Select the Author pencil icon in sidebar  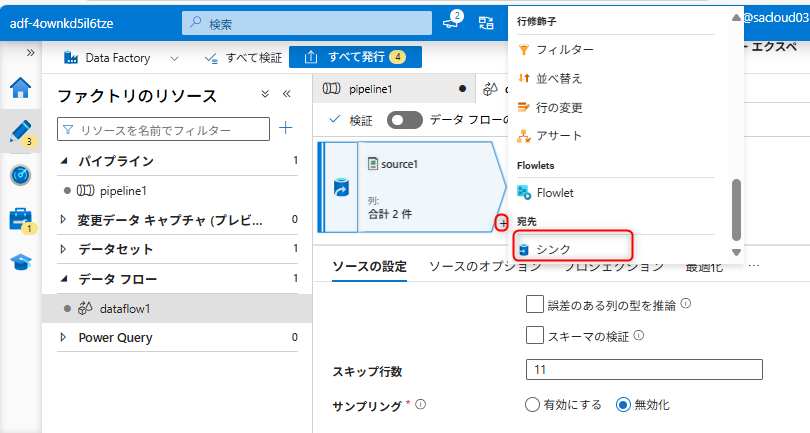[x=20, y=131]
